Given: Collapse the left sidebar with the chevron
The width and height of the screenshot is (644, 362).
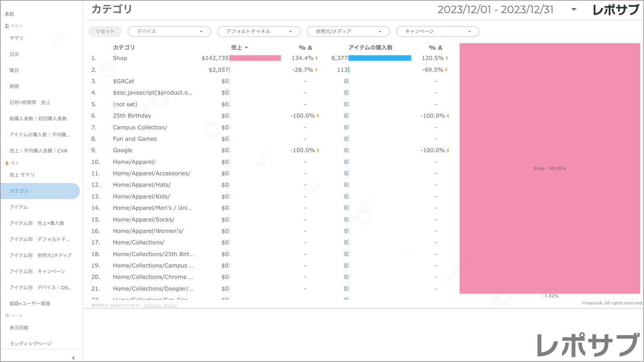Looking at the screenshot, I should click(74, 358).
